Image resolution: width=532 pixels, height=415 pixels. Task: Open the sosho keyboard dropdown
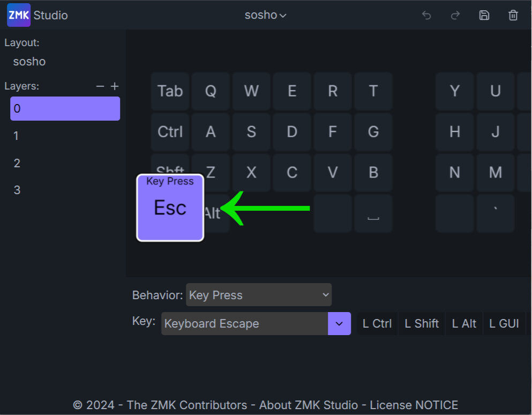(265, 15)
